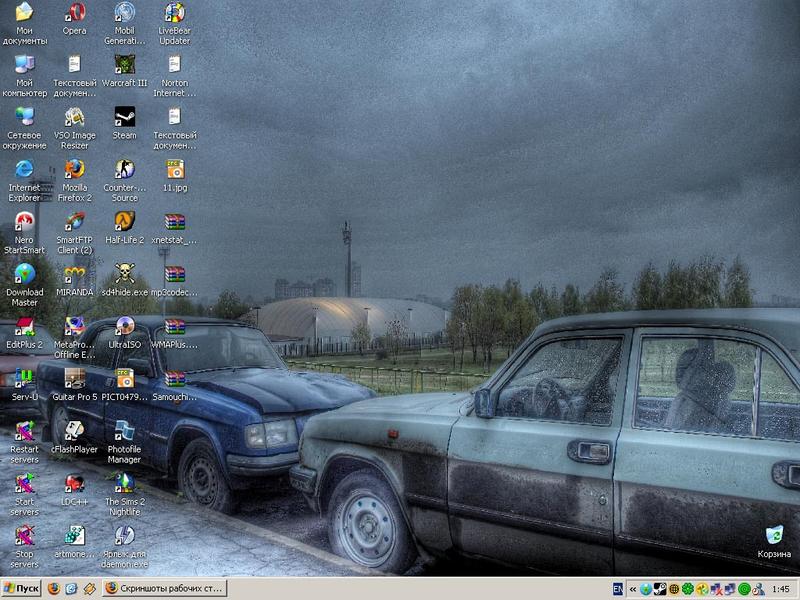Image resolution: width=800 pixels, height=600 pixels.
Task: Click the system clock showing 1:45
Action: [781, 589]
